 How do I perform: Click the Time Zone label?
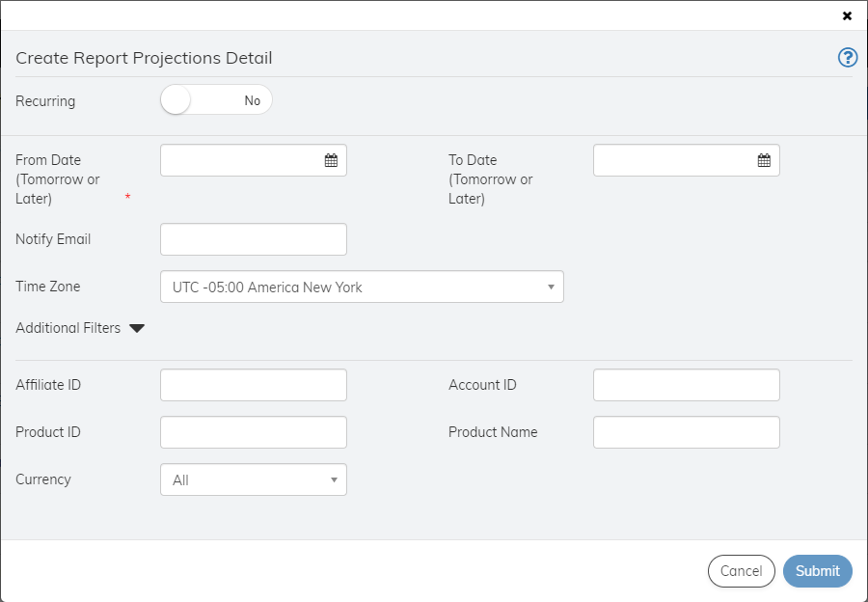(x=47, y=287)
